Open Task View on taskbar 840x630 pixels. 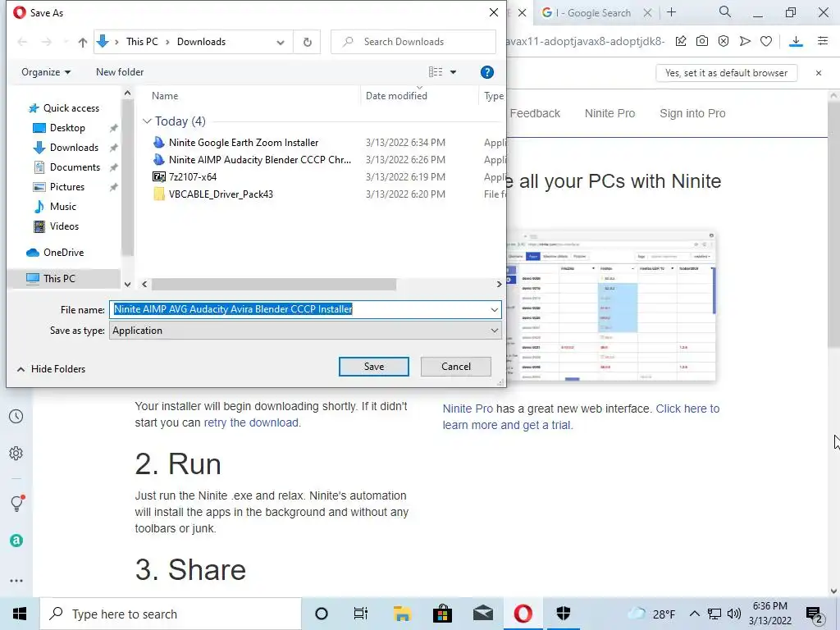pyautogui.click(x=361, y=614)
